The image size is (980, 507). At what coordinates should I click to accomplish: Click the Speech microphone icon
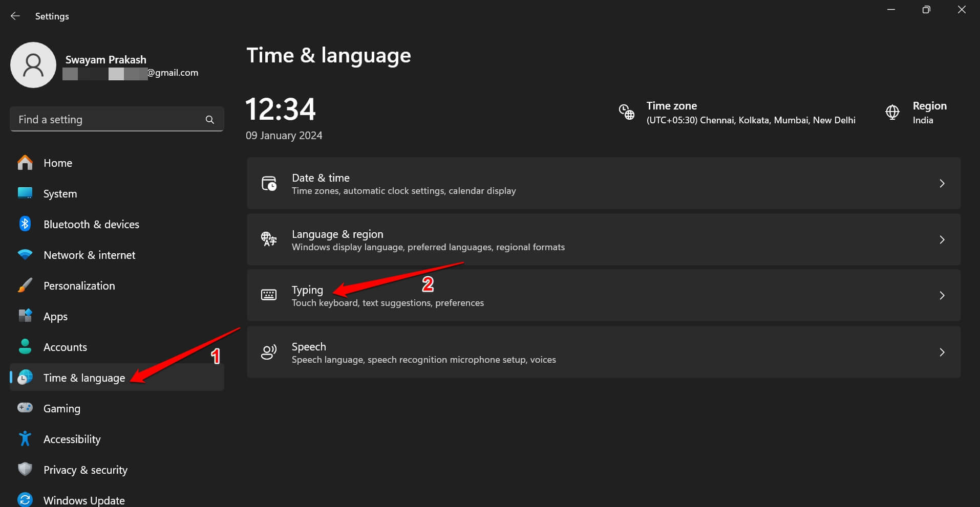268,352
